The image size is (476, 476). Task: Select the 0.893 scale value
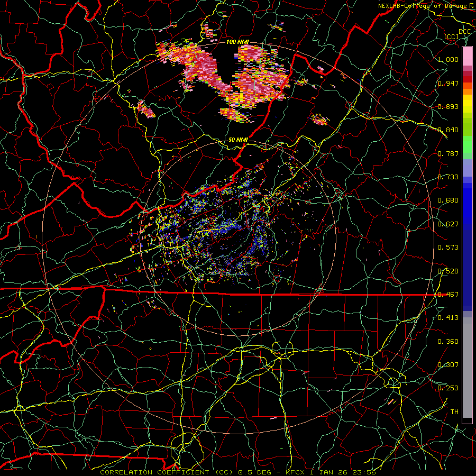448,106
